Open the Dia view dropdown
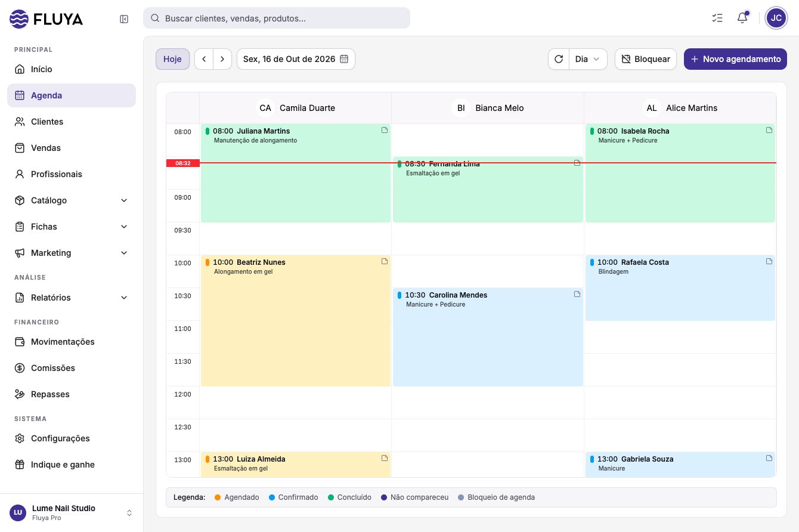Screen dimensions: 799x532 point(588,59)
